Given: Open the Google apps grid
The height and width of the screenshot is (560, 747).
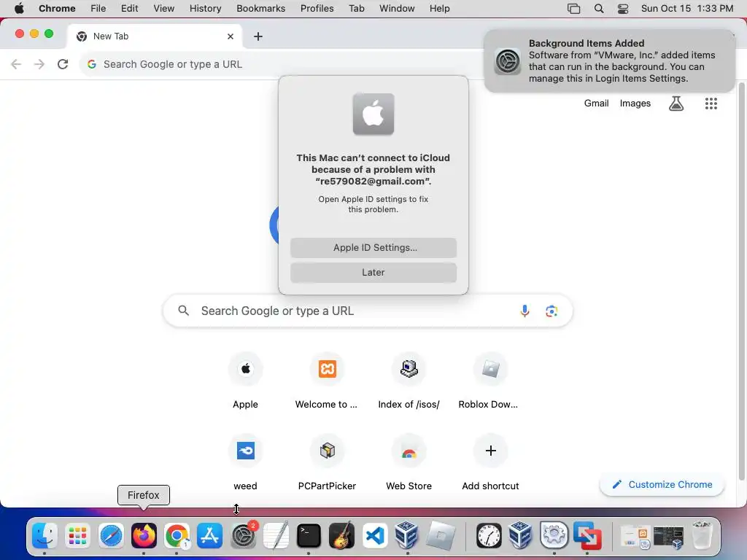Looking at the screenshot, I should 711,104.
